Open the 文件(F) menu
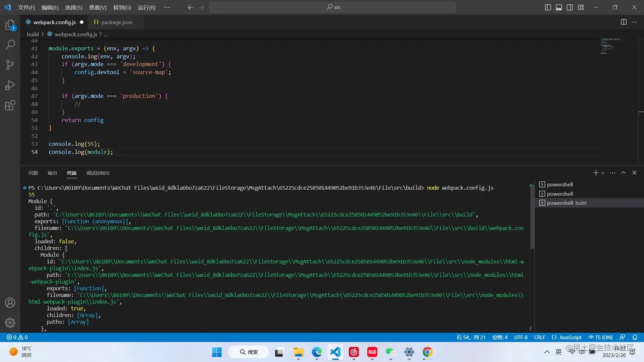 click(26, 7)
